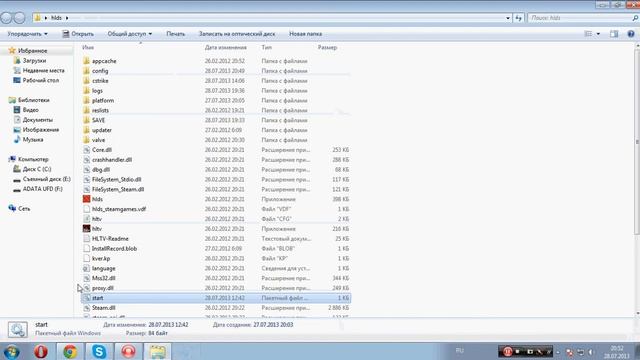
Task: Expand breadcrumb arrow after hlds
Action: 67,18
